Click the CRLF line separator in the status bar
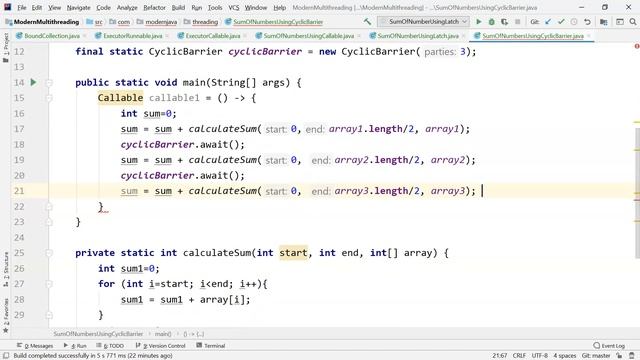 (x=519, y=356)
